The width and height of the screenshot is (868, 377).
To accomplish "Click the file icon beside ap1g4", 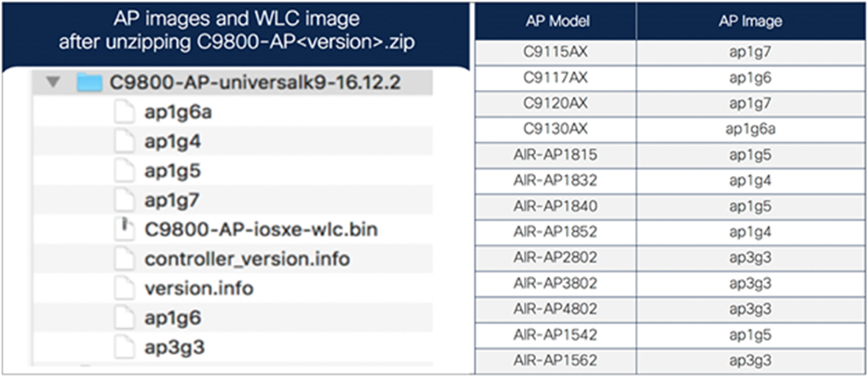I will [x=124, y=142].
